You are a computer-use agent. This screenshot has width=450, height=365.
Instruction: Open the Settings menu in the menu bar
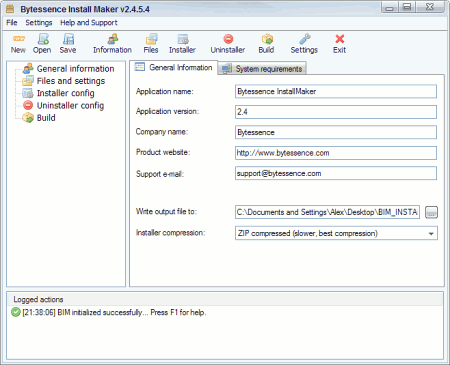39,23
